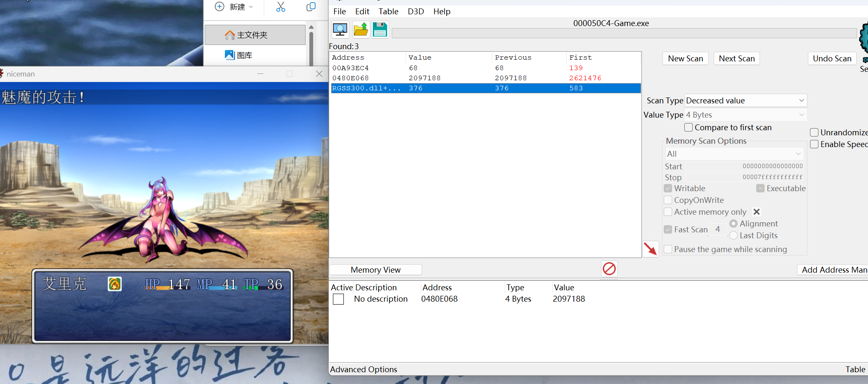Enable CopyOnWrite checkbox
The width and height of the screenshot is (868, 384).
668,200
